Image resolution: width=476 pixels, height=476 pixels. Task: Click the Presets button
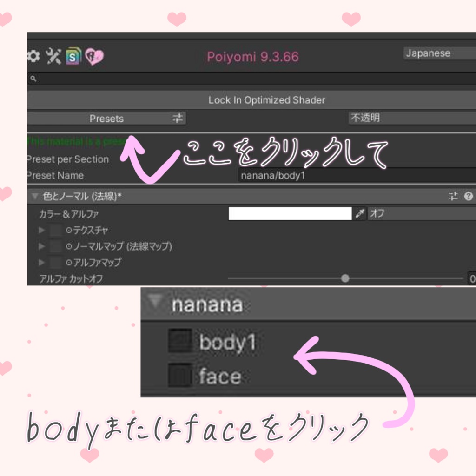click(106, 118)
